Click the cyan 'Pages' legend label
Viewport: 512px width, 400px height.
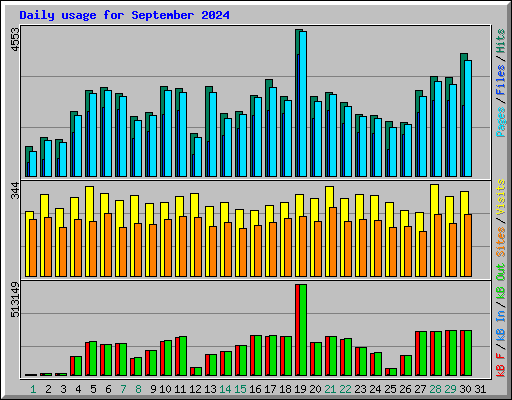(x=501, y=122)
